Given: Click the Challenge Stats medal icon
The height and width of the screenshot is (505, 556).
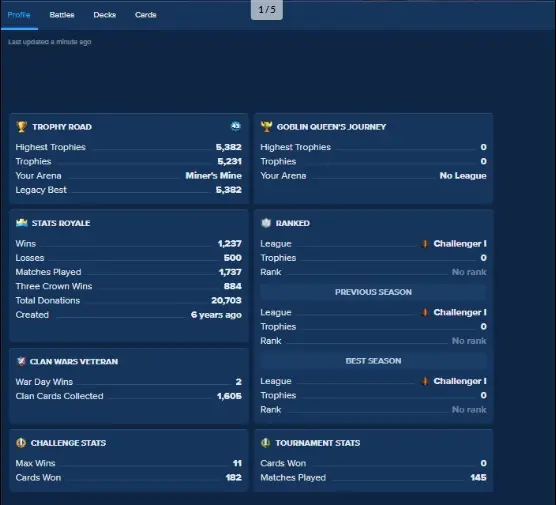Looking at the screenshot, I should (x=21, y=443).
